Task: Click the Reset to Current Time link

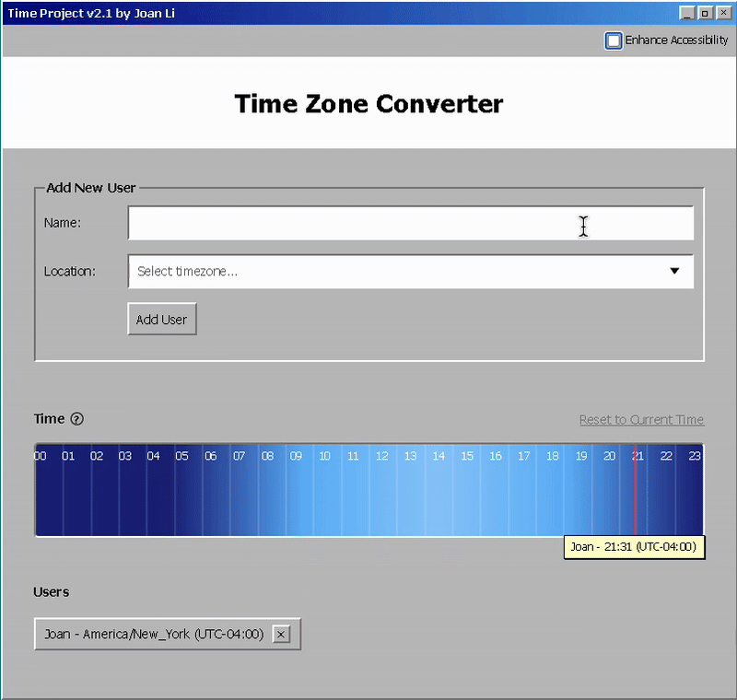Action: point(641,419)
